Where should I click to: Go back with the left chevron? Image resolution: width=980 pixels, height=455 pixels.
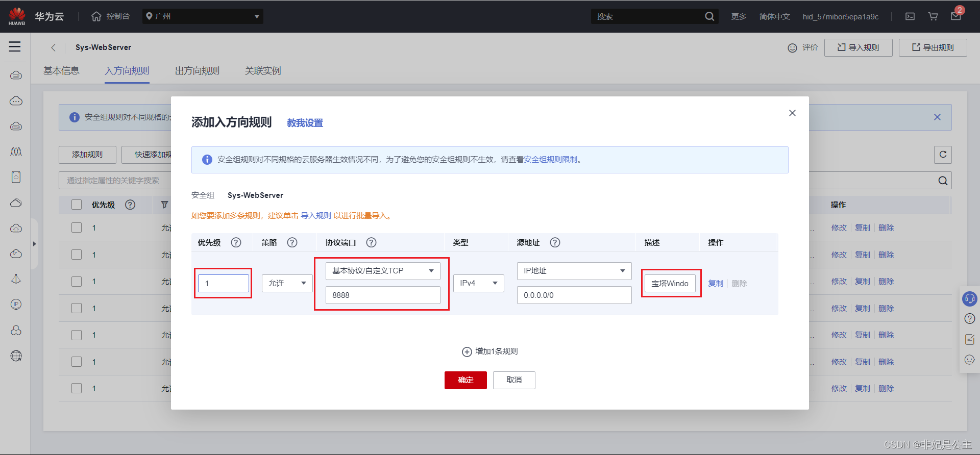(53, 47)
